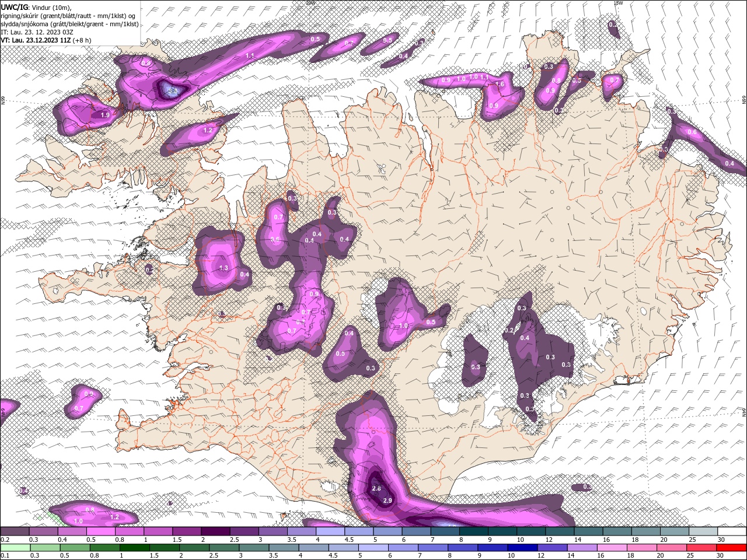Click the 'slydda/snjókoma' legend description line
The image size is (747, 560).
pyautogui.click(x=69, y=23)
